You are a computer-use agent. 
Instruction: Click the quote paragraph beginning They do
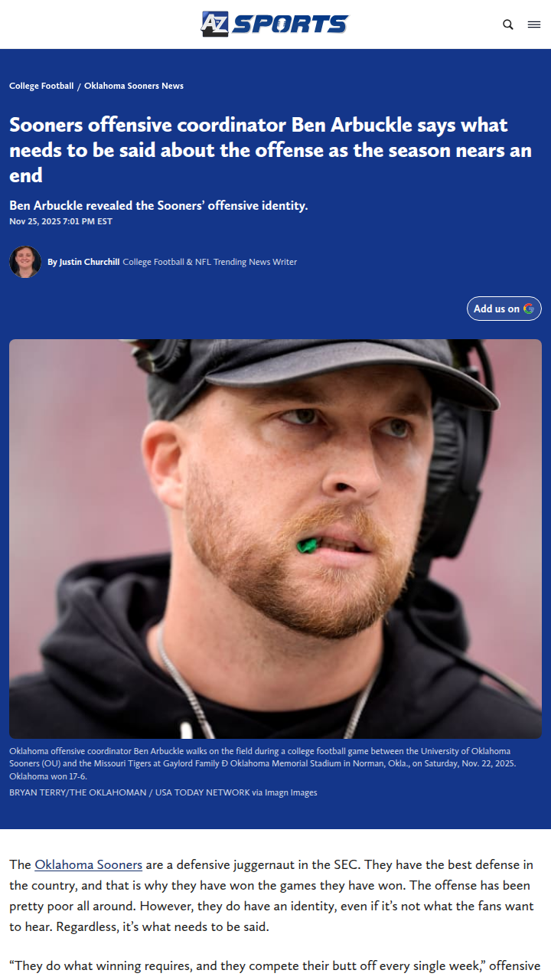click(x=275, y=965)
